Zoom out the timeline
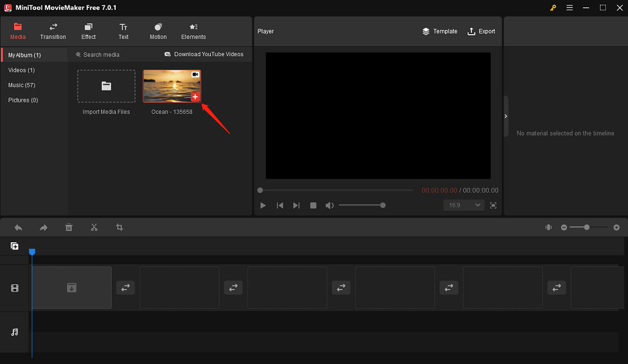The height and width of the screenshot is (364, 628). pos(564,227)
